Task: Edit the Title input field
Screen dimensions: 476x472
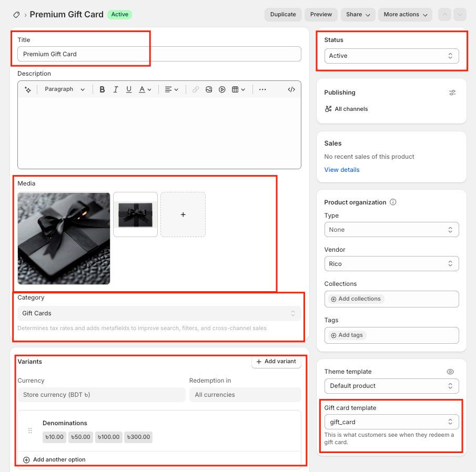Action: (x=159, y=54)
